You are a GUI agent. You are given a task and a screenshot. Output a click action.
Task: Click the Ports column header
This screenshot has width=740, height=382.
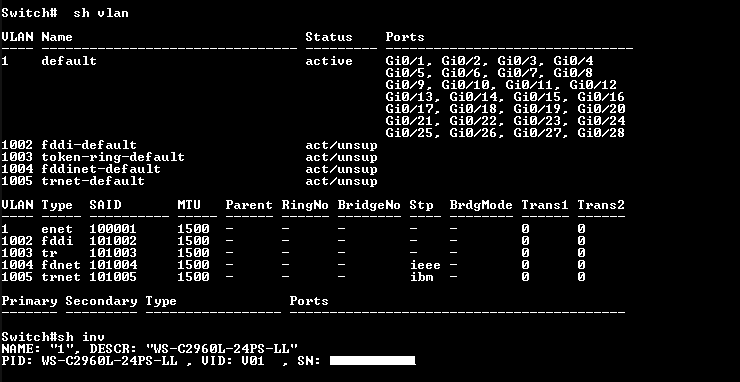[x=405, y=37]
